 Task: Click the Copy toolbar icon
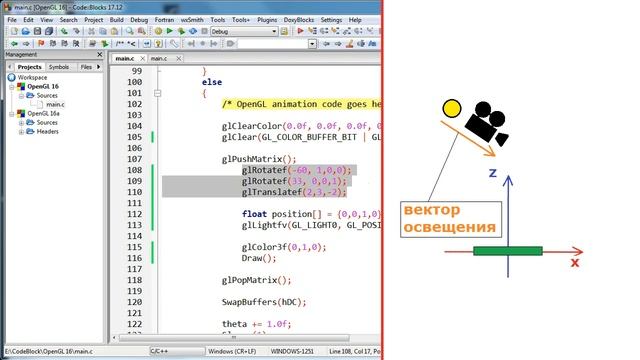point(103,31)
